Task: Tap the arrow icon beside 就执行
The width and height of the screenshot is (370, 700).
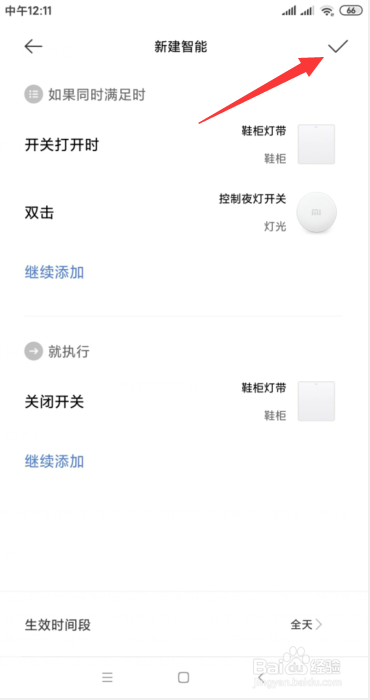Action: click(x=33, y=352)
